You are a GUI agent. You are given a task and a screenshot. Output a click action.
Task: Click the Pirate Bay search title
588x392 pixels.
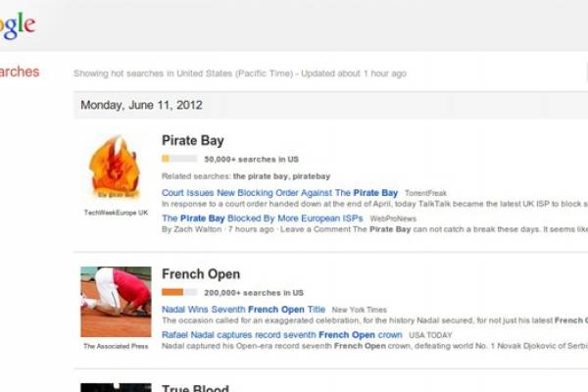(x=192, y=141)
